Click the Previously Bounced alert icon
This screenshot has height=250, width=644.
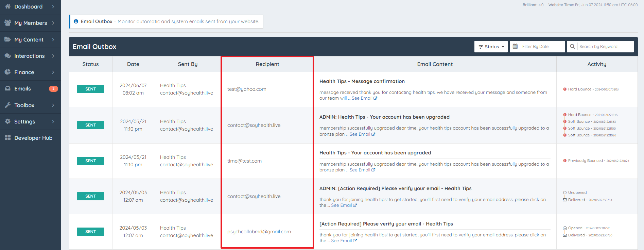click(565, 161)
